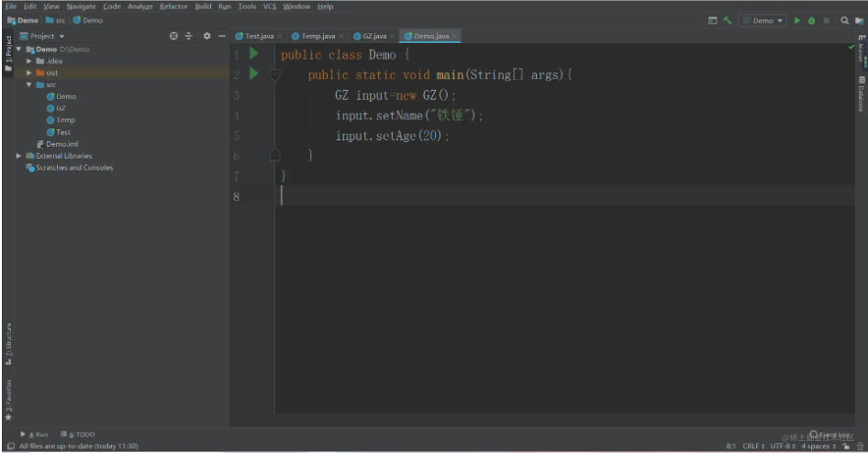The width and height of the screenshot is (868, 453).
Task: Select Temp class in project tree
Action: (x=61, y=120)
